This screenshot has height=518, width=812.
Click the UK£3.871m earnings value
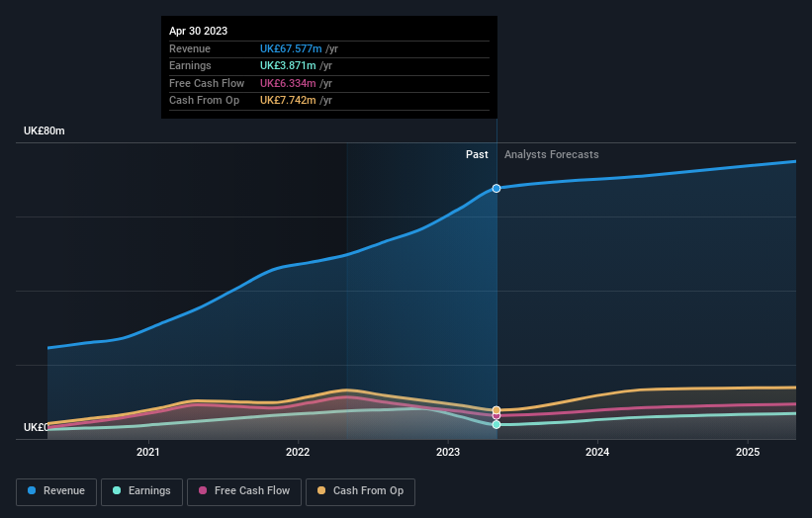pyautogui.click(x=288, y=65)
